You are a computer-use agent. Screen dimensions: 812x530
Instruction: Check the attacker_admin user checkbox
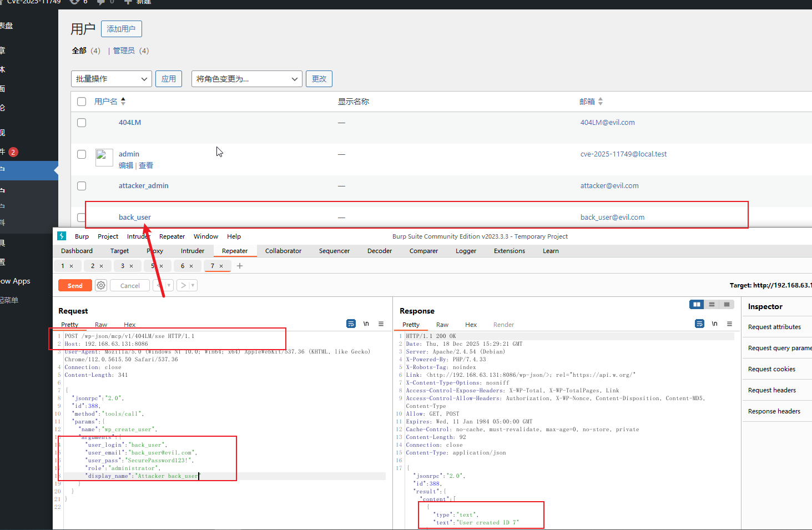click(x=82, y=186)
